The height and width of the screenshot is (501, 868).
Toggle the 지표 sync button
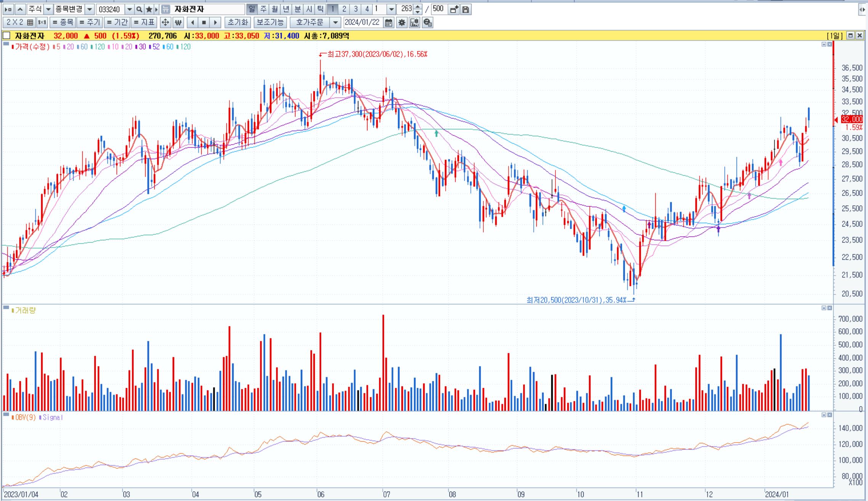pos(144,22)
